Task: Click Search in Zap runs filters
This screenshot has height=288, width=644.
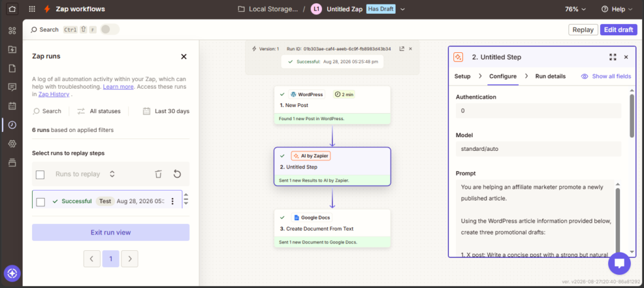Action: (x=47, y=111)
